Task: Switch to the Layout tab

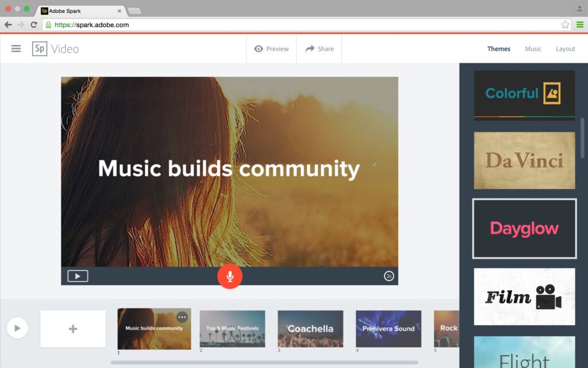Action: (x=565, y=49)
